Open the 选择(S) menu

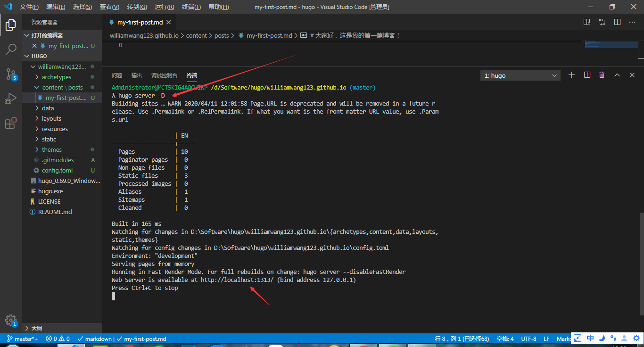click(83, 7)
